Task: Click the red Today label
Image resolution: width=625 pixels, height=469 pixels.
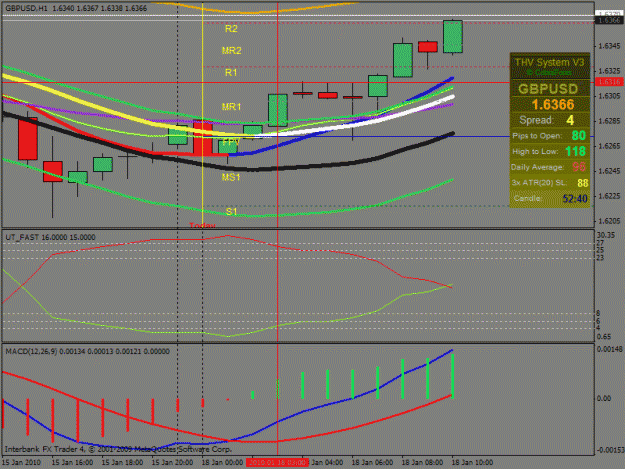Action: pyautogui.click(x=202, y=225)
